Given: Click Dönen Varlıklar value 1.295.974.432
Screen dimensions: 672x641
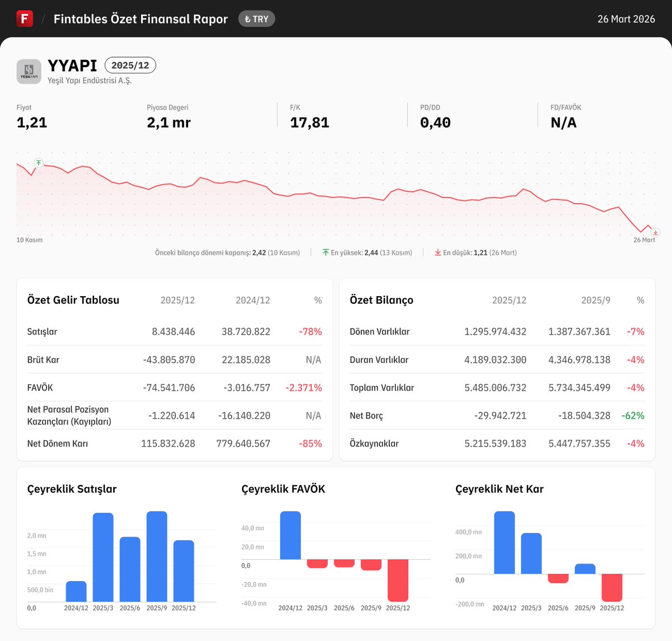Looking at the screenshot, I should click(495, 331).
